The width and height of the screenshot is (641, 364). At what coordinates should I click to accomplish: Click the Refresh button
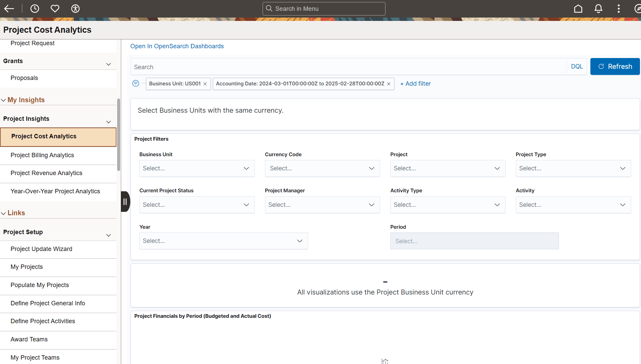coord(615,66)
